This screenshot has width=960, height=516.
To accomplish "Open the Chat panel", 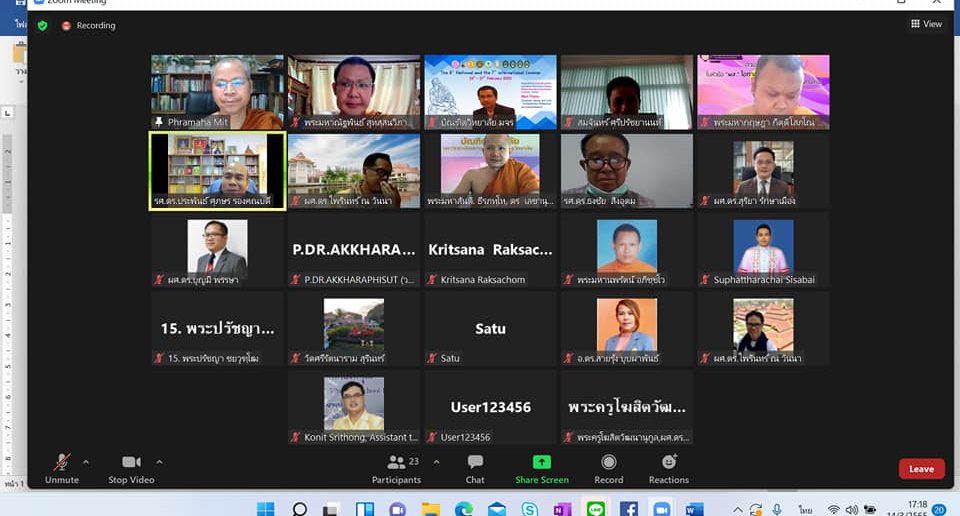I will [x=475, y=469].
